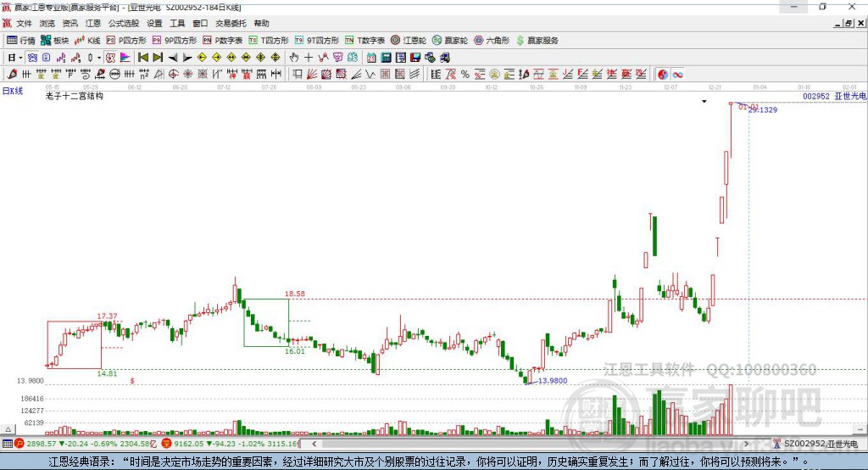868x470 pixels.
Task: Select the single angle line tool
Action: (x=355, y=75)
